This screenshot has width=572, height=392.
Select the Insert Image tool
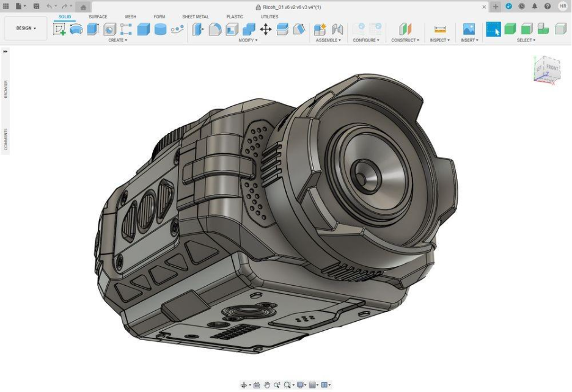coord(469,29)
